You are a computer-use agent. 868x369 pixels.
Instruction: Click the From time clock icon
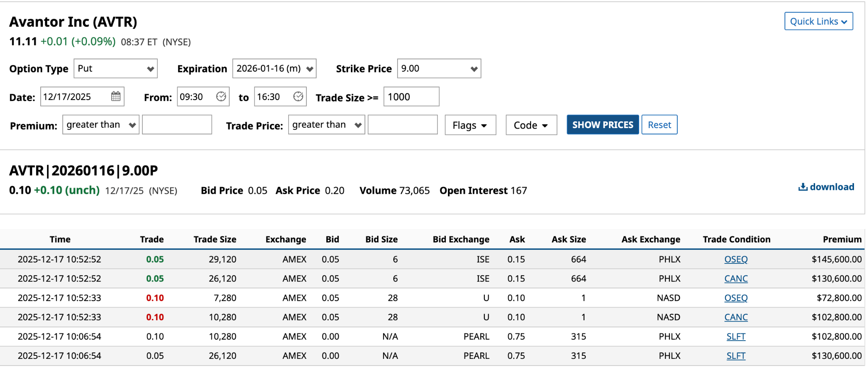(x=221, y=96)
